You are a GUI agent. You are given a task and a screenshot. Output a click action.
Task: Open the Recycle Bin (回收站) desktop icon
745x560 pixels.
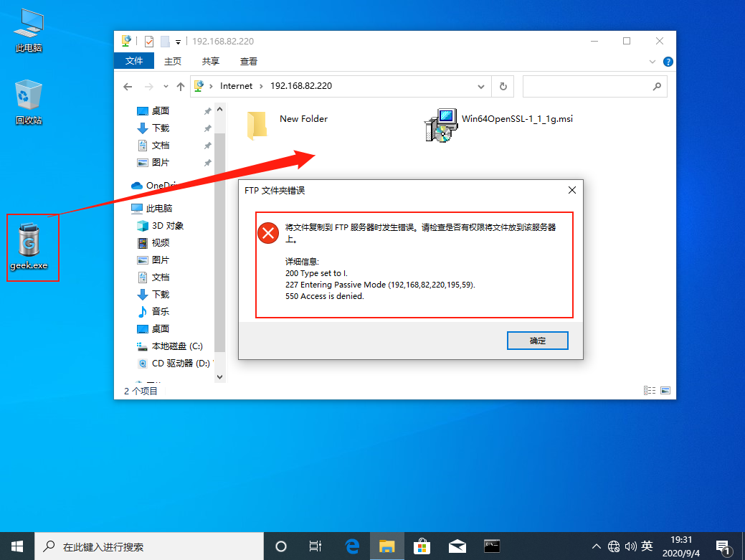coord(29,103)
